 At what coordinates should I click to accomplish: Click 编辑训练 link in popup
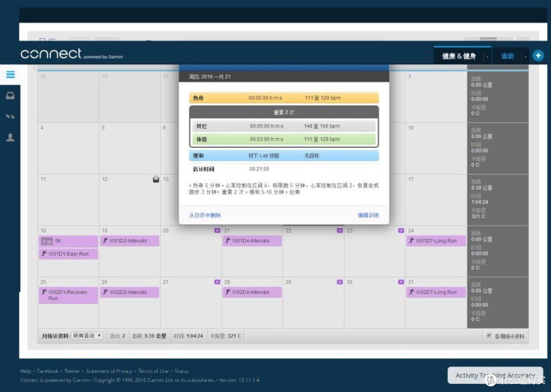pos(368,215)
